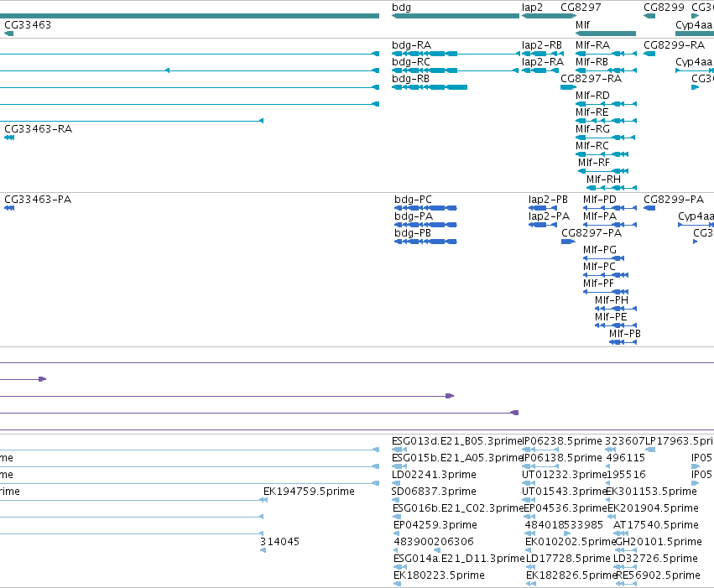Click the CG33463 gene name
This screenshot has width=714, height=588.
[x=28, y=25]
